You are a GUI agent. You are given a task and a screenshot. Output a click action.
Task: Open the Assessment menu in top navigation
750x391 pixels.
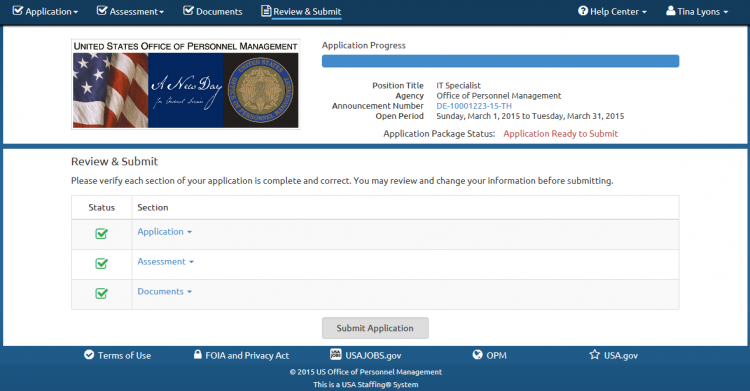(130, 11)
